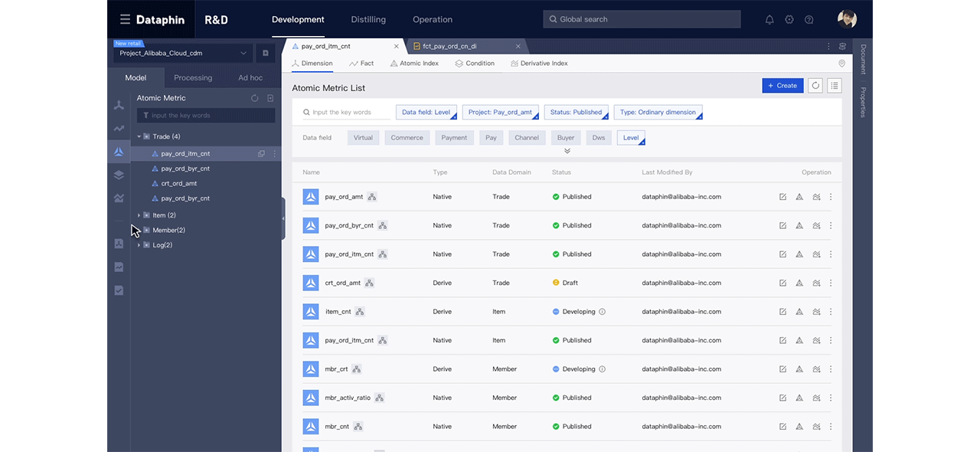Image resolution: width=980 pixels, height=452 pixels.
Task: Click the Global search field
Action: (x=642, y=19)
